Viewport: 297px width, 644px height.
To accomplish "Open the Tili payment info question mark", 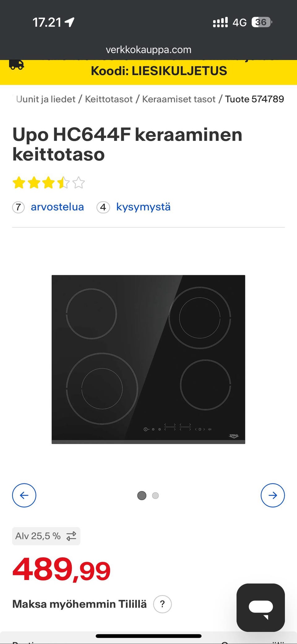I will coord(162,604).
